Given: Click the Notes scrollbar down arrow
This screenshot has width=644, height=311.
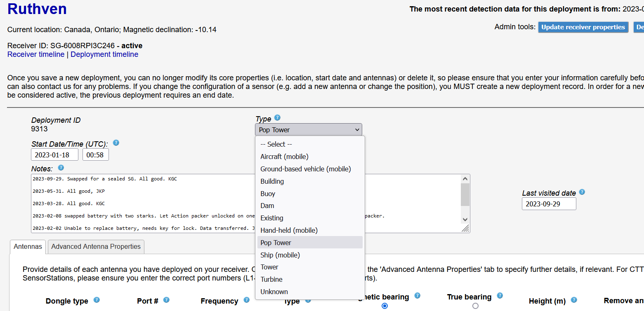Looking at the screenshot, I should [x=465, y=220].
